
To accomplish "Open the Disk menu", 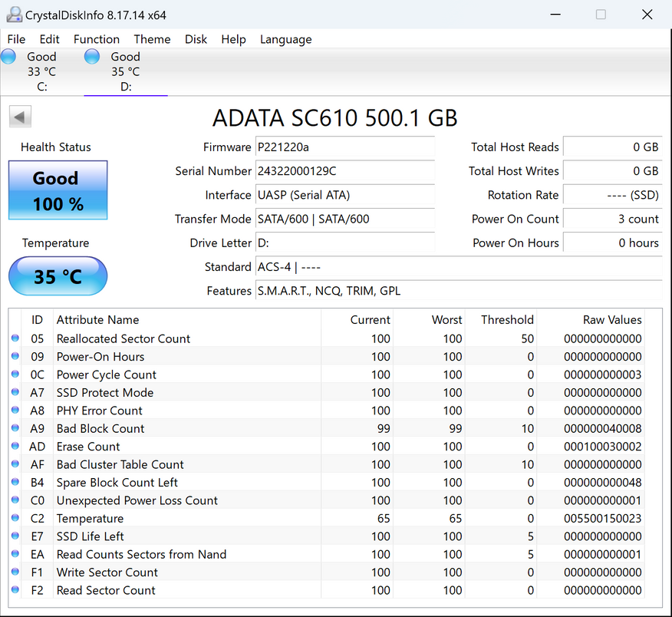I will (x=196, y=39).
